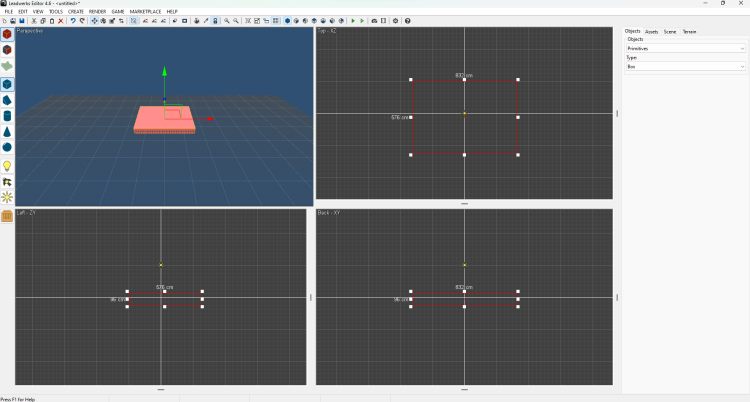Open the Primitives objects dropdown

685,48
